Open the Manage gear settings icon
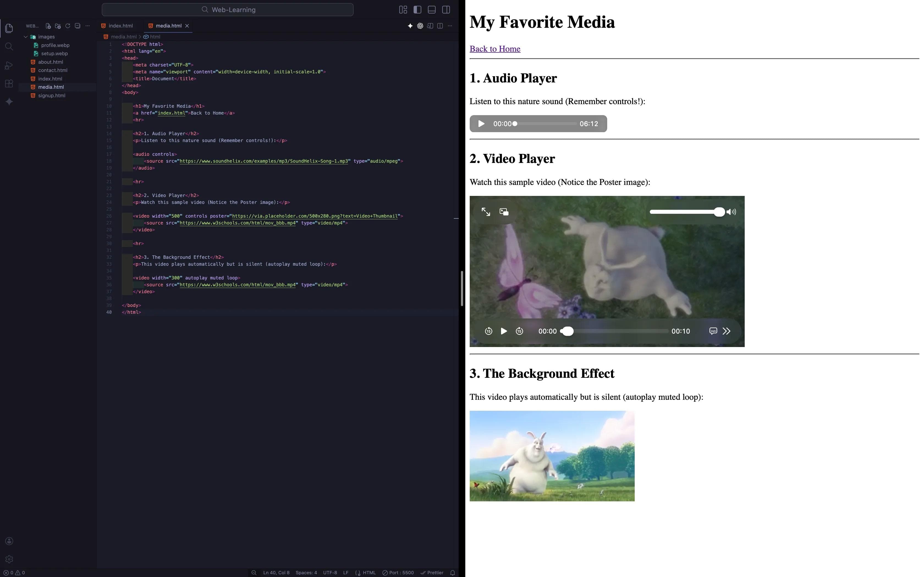This screenshot has height=577, width=924. 9,559
